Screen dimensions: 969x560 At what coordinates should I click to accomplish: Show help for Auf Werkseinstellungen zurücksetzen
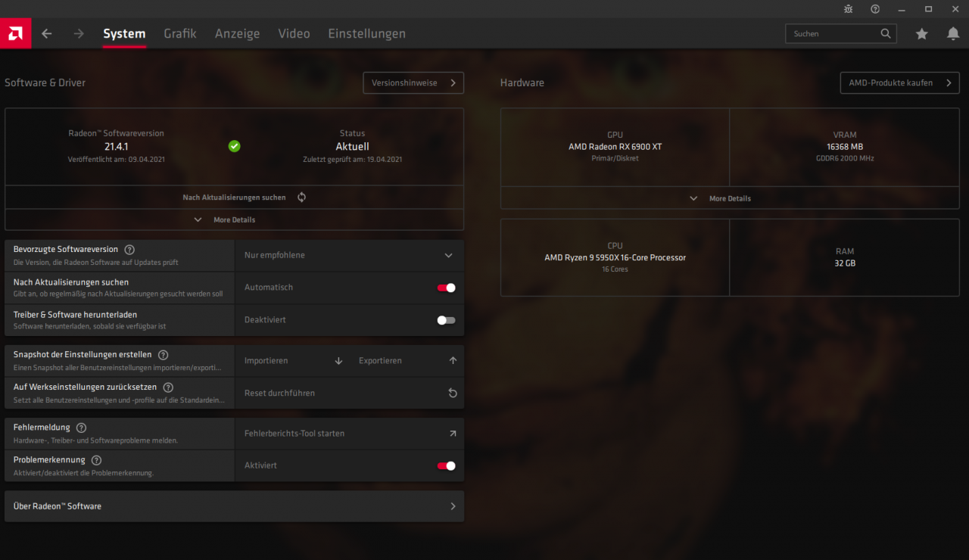coord(168,387)
